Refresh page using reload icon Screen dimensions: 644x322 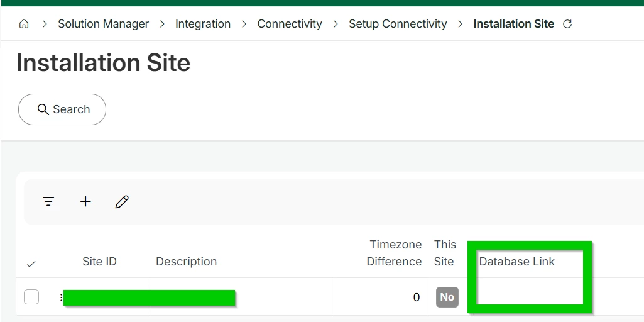(x=567, y=24)
